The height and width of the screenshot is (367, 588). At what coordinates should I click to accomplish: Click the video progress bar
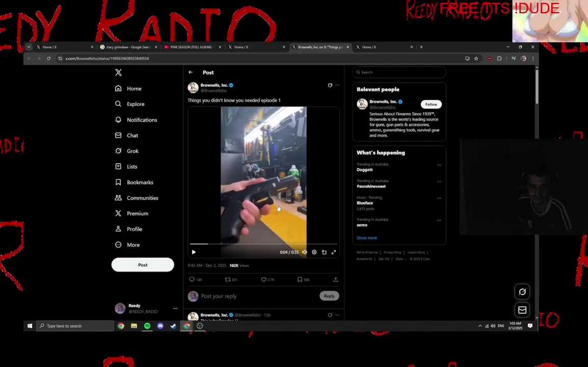coord(263,244)
